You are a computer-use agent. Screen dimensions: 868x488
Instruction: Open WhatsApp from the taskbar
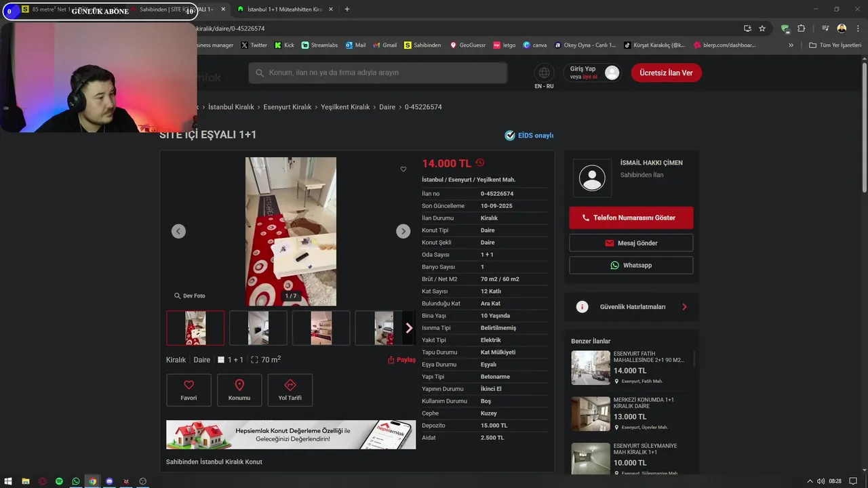click(x=76, y=481)
